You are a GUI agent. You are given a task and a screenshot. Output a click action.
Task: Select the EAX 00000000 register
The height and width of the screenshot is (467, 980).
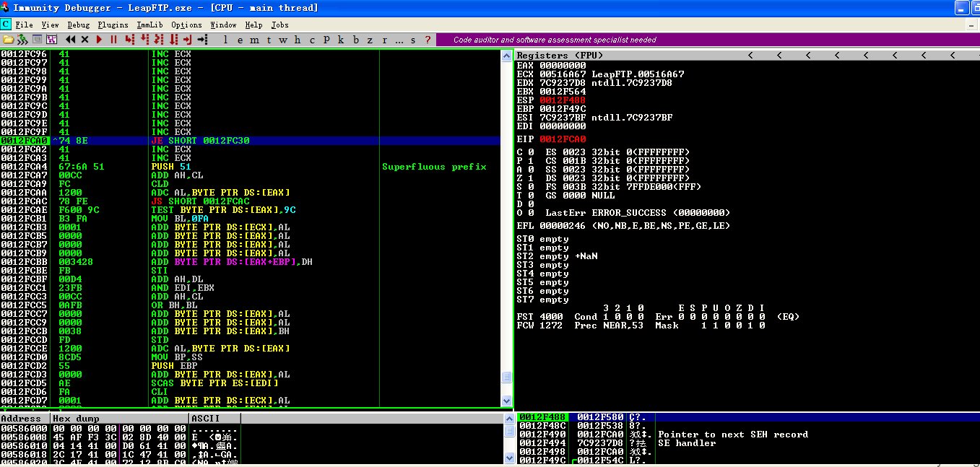click(x=551, y=66)
